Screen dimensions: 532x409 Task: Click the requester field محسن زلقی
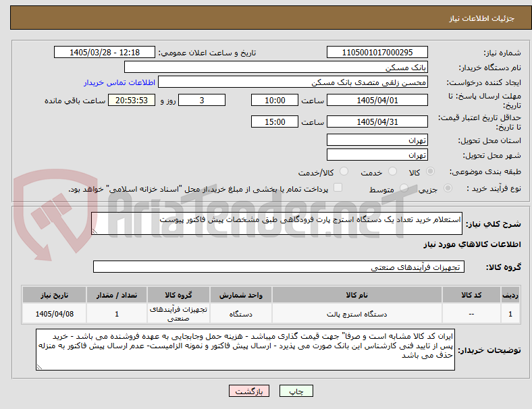coord(293,82)
